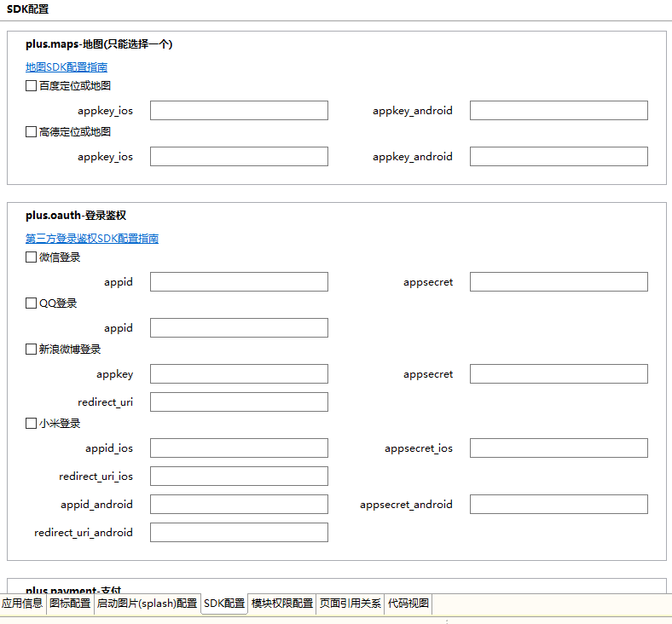This screenshot has height=624, width=672.
Task: Click Sina Weibo appkey field
Action: (x=239, y=374)
